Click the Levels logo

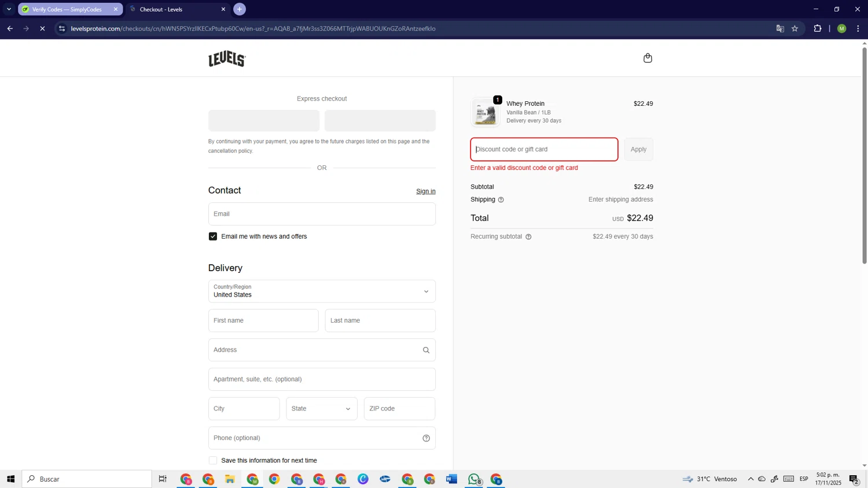tap(227, 58)
